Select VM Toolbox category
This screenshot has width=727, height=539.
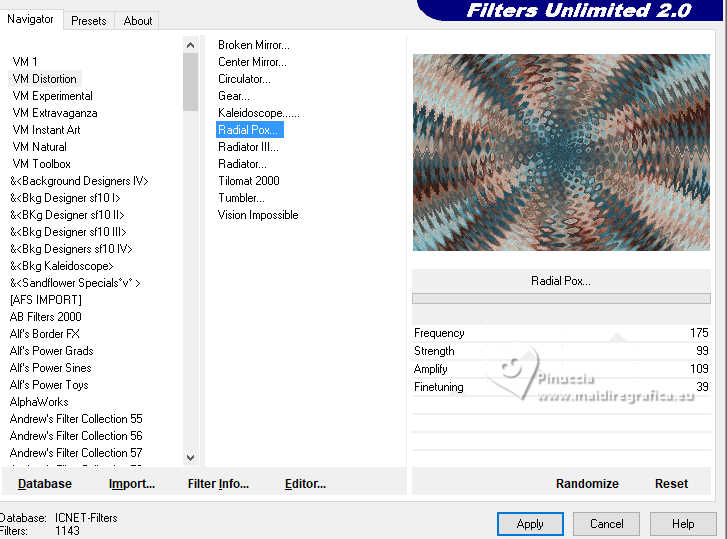coord(42,164)
